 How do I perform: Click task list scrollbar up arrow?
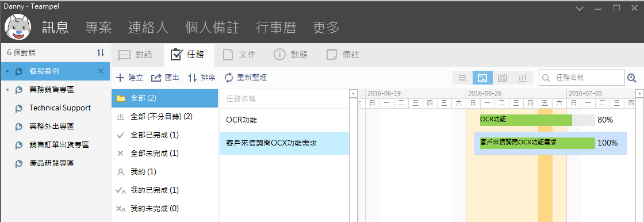point(353,94)
